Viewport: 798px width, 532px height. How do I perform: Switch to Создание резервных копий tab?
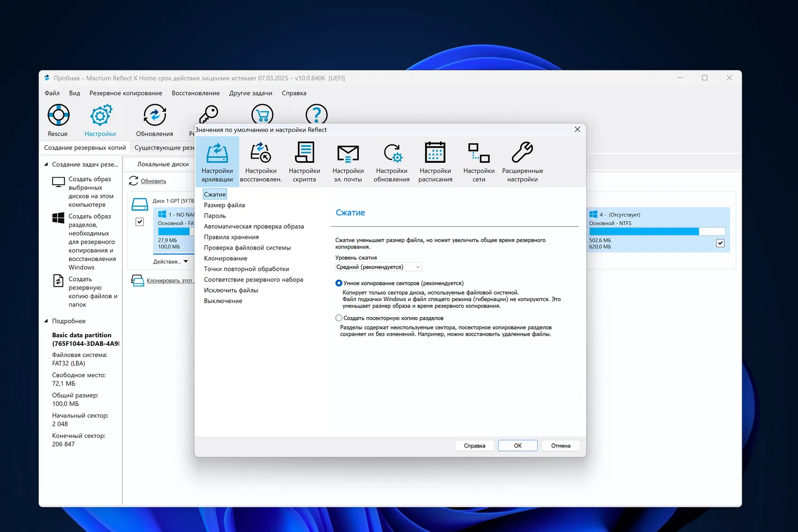(85, 148)
